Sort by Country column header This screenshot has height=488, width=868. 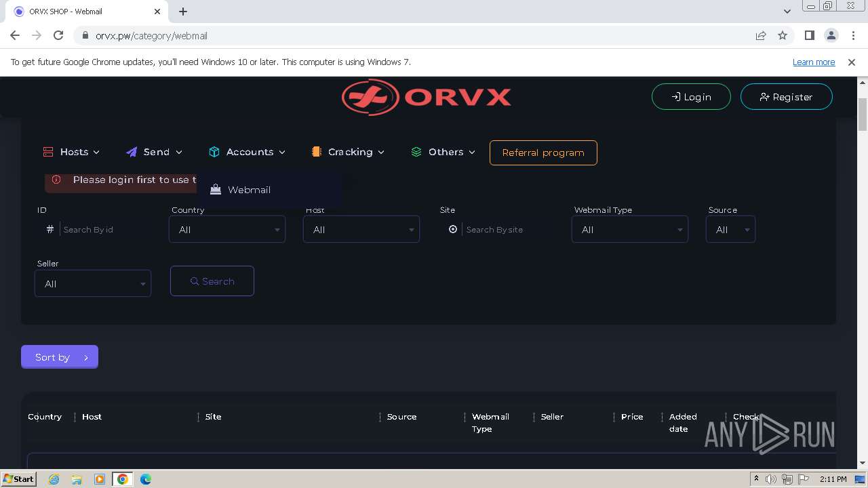tap(45, 417)
